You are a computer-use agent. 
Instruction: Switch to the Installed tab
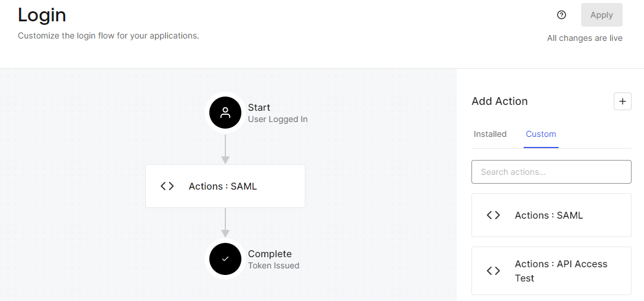pyautogui.click(x=490, y=134)
